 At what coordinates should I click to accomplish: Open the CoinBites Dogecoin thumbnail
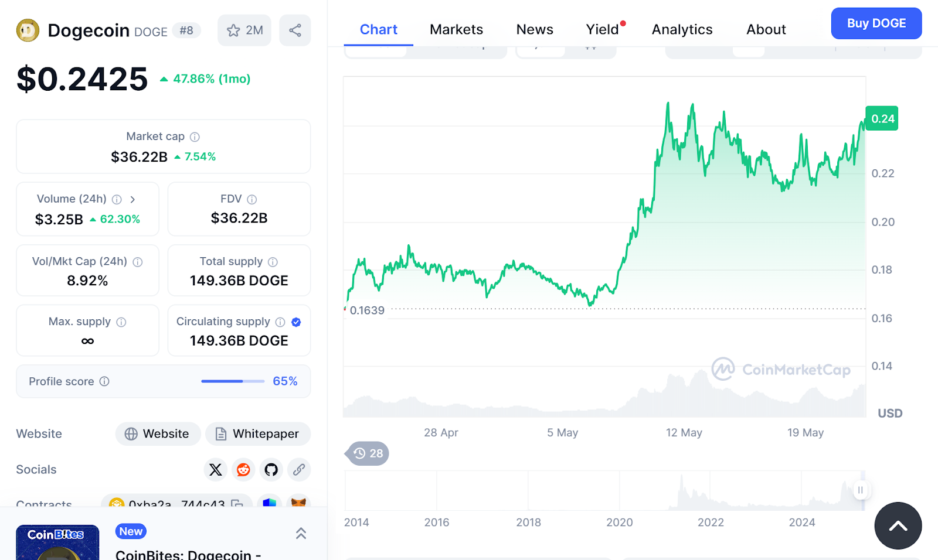(x=57, y=542)
